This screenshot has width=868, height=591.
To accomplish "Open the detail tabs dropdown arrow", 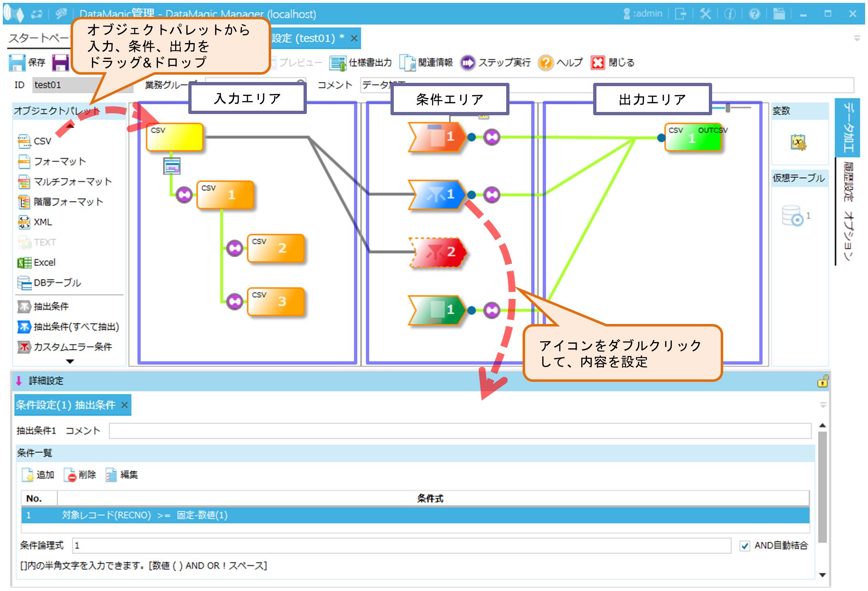I will pyautogui.click(x=823, y=405).
